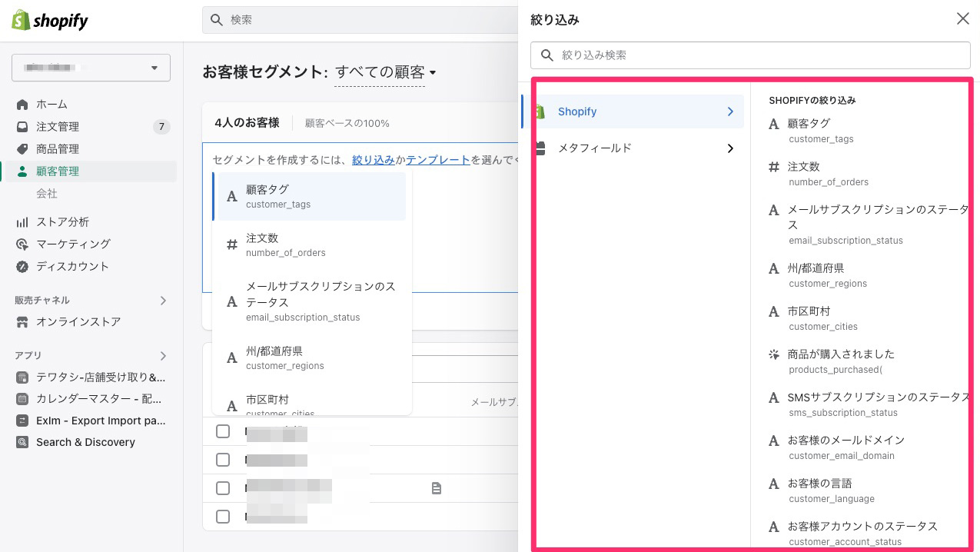Open the オンラインストア sales channel

[x=78, y=322]
